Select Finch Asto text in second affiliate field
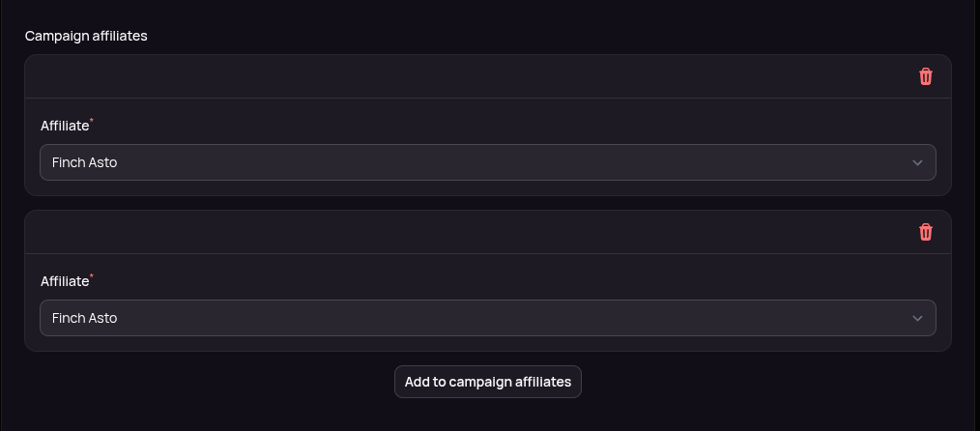This screenshot has height=431, width=980. point(84,318)
